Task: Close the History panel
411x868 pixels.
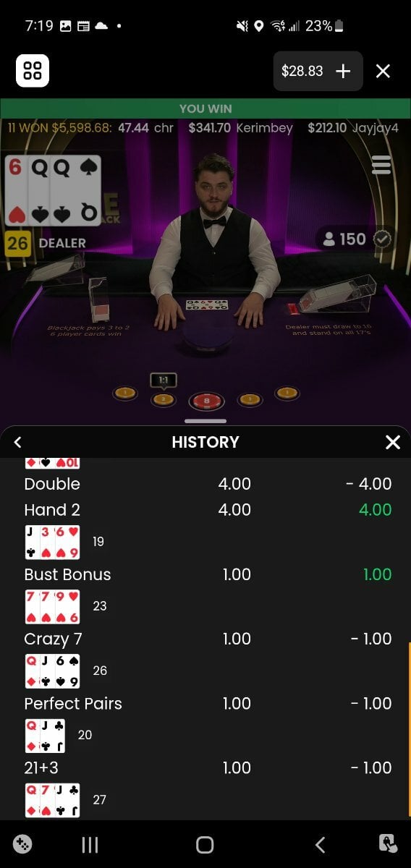Action: [x=393, y=442]
